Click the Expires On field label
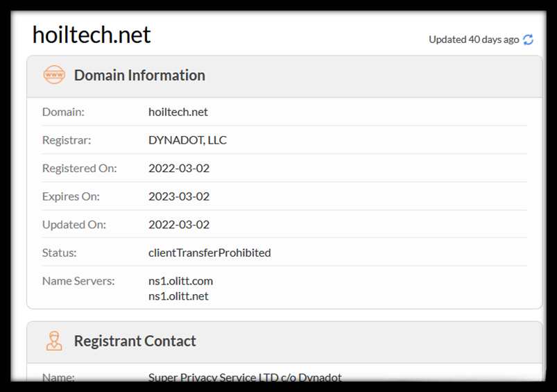 pos(71,196)
